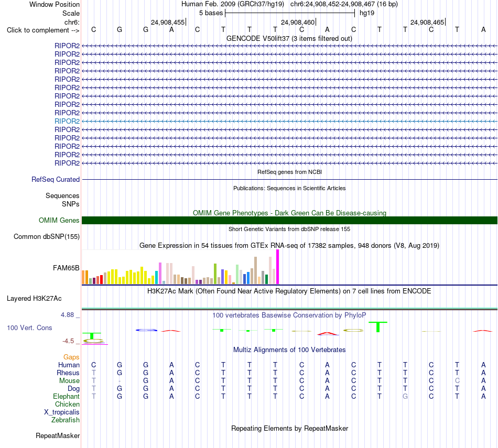Click the 'H3K27Ac Mark' ENCODE track title
This screenshot has height=448, width=498.
(289, 291)
